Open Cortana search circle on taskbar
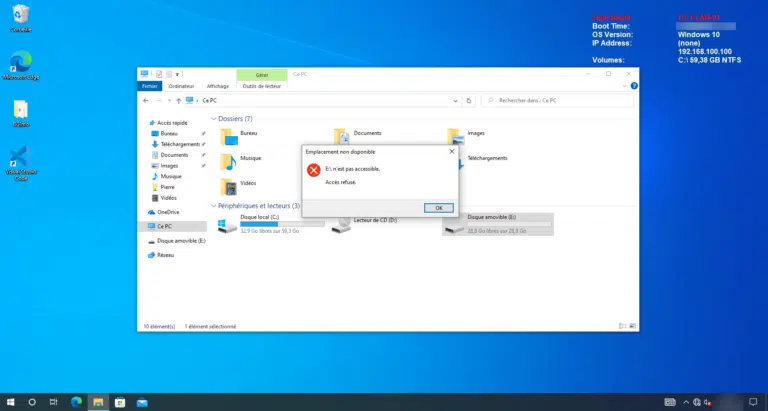Screen dimensions: 768x411 32,402
